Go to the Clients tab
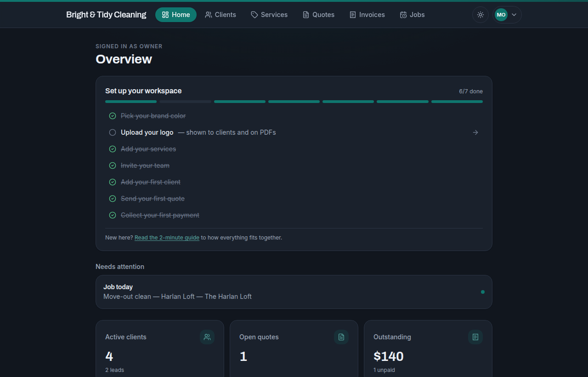Image resolution: width=588 pixels, height=377 pixels. tap(220, 15)
